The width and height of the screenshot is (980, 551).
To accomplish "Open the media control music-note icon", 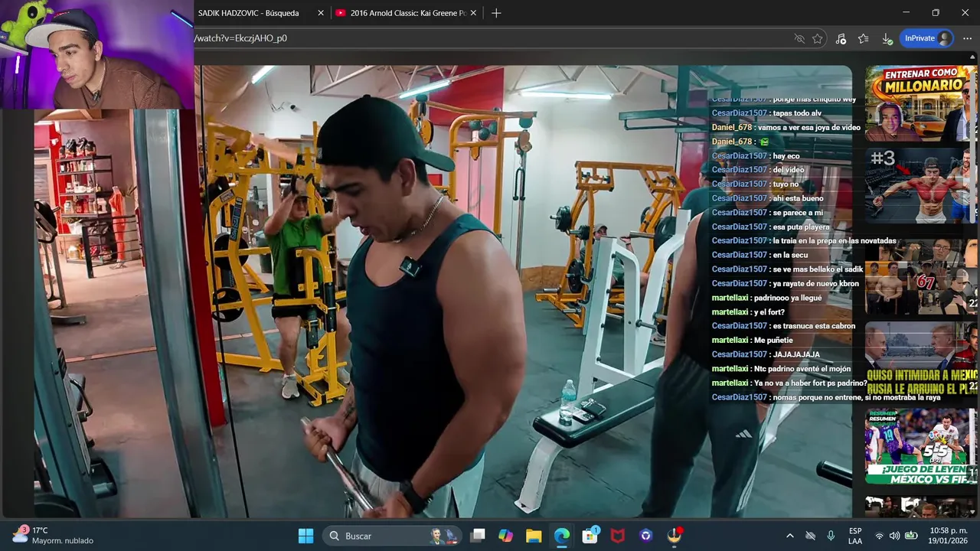I will click(841, 38).
